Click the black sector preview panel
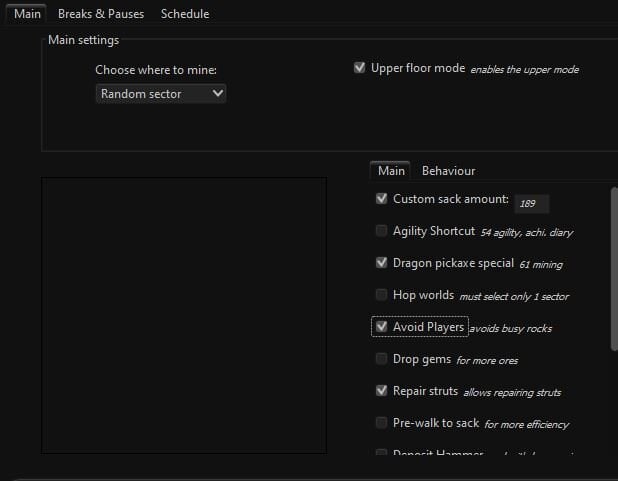This screenshot has height=481, width=618. 183,315
